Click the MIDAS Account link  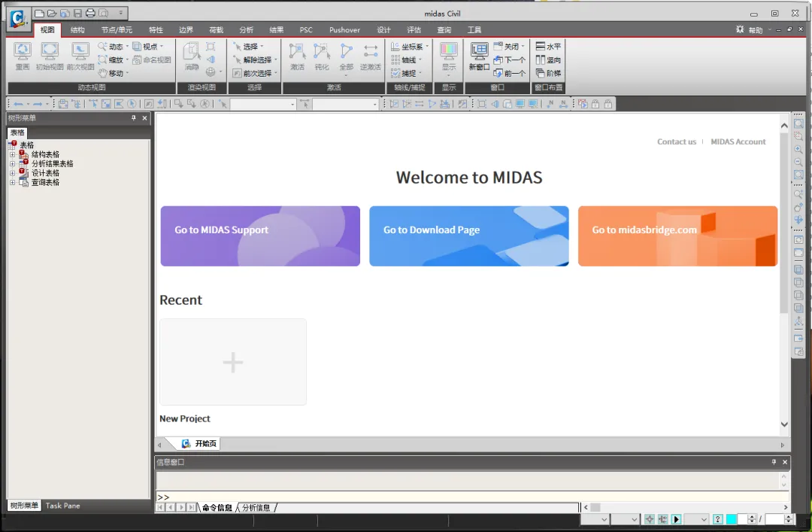(x=738, y=141)
